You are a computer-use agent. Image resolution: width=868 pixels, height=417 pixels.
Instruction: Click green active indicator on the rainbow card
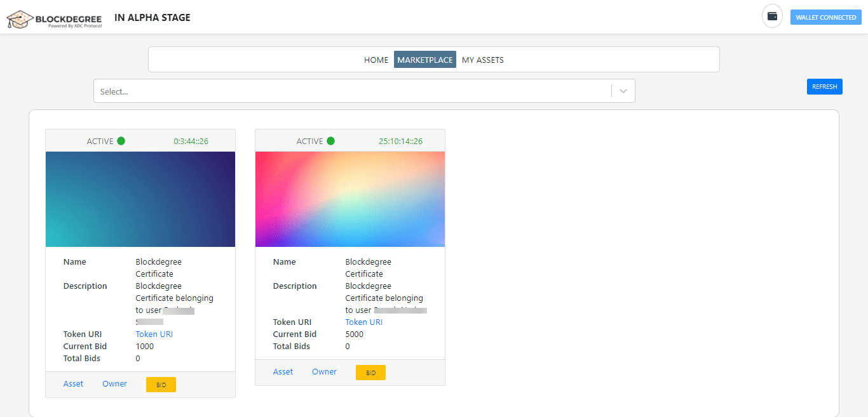tap(331, 141)
